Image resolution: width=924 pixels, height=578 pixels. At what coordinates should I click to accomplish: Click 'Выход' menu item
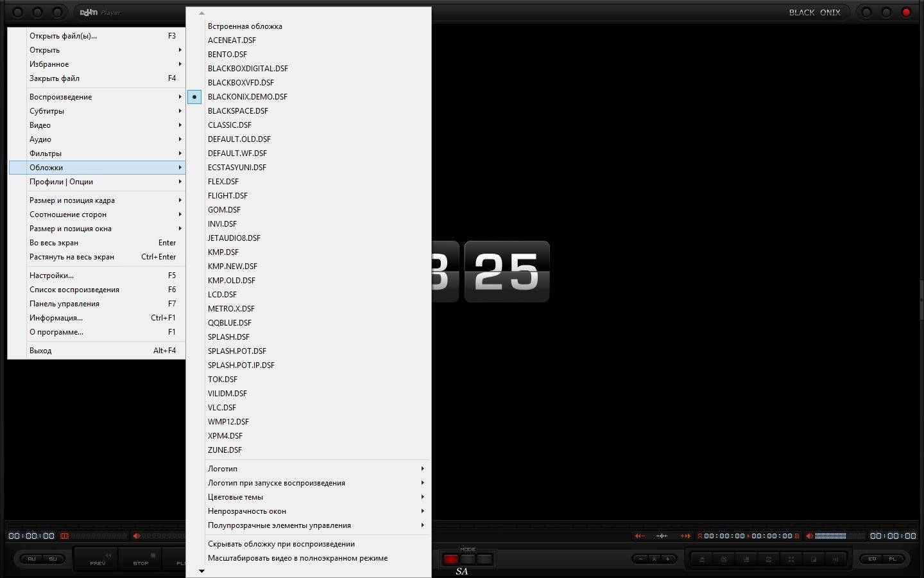pyautogui.click(x=96, y=351)
